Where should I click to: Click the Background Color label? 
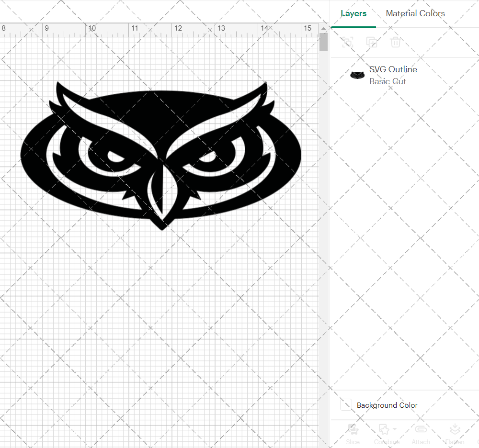pos(387,405)
